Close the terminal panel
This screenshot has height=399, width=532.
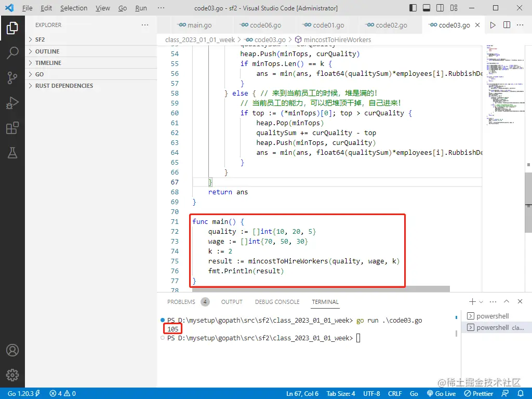coord(520,301)
